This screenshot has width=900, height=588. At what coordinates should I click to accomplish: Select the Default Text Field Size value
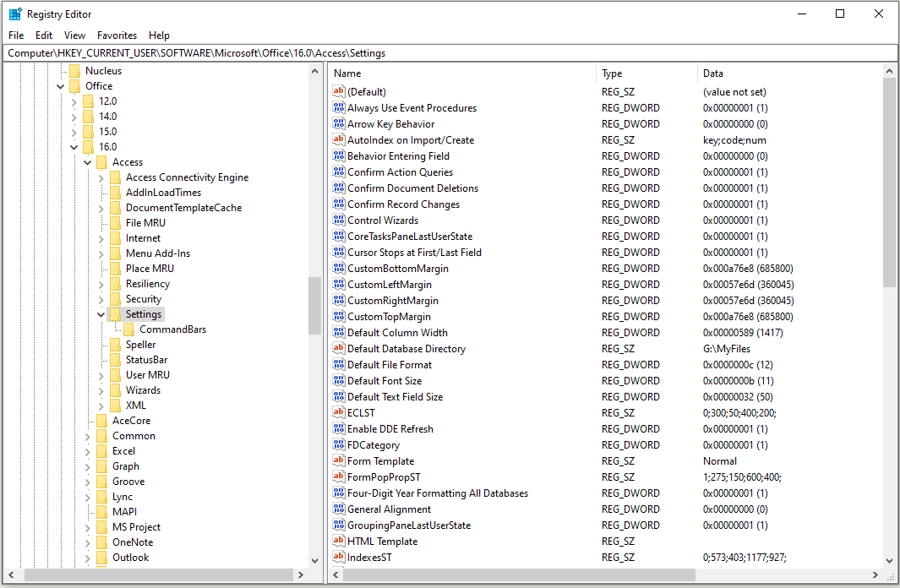coord(395,396)
